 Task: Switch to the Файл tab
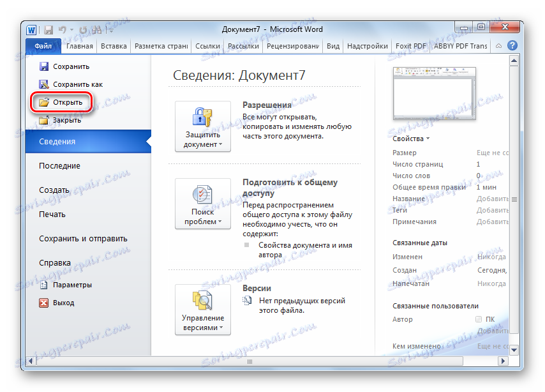pyautogui.click(x=43, y=46)
